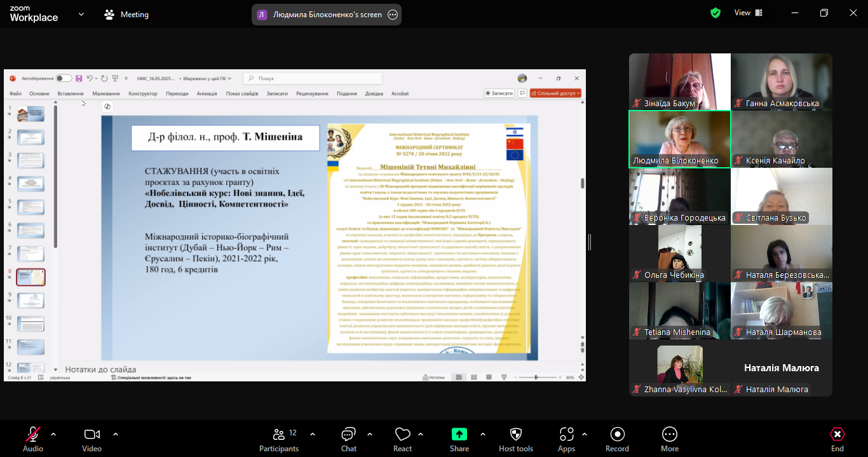Expand video options arrow next to Video
The image size is (868, 457).
click(x=116, y=434)
